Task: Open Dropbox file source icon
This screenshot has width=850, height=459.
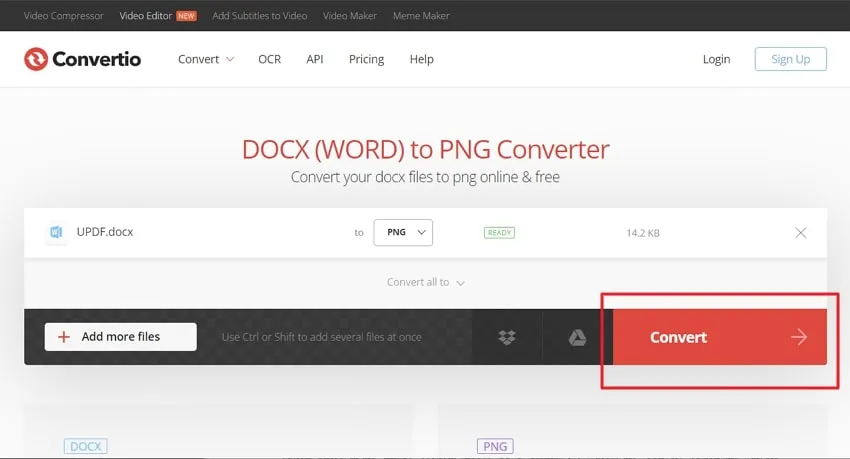Action: pyautogui.click(x=507, y=337)
